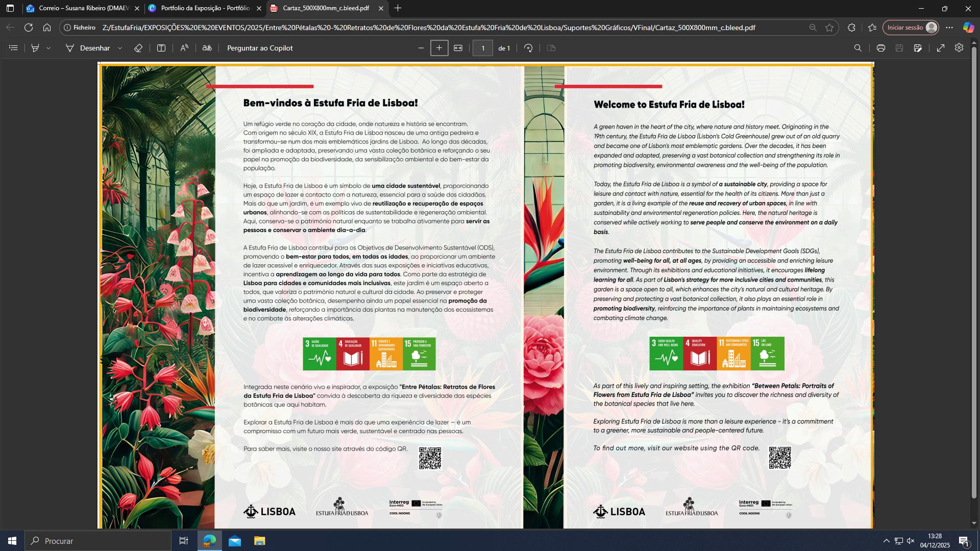Open the translate tool
This screenshot has width=980, height=551.
[207, 48]
